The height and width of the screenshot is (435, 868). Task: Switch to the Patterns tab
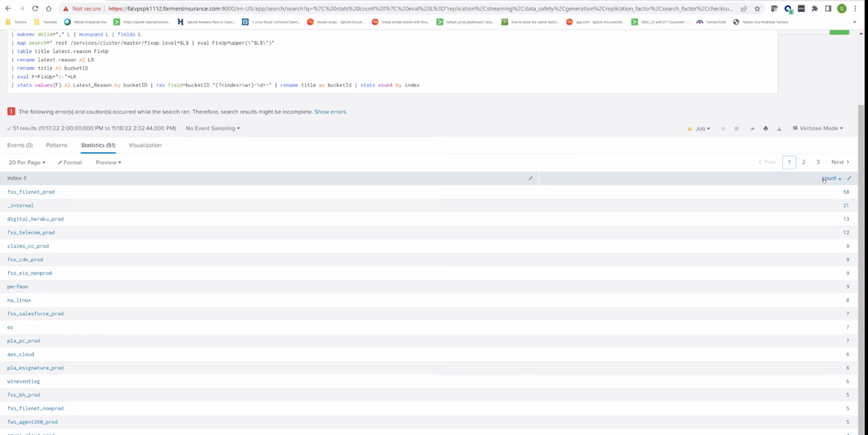[57, 145]
